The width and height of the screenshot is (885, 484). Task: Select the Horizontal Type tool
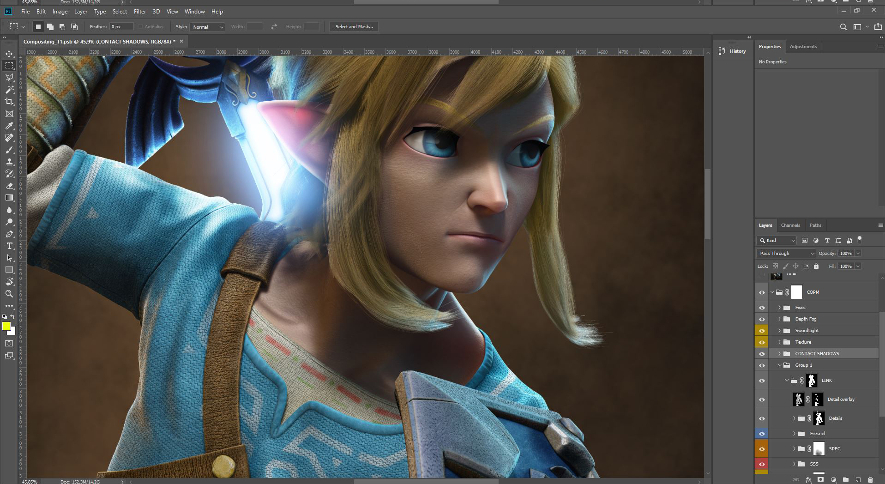(x=9, y=246)
